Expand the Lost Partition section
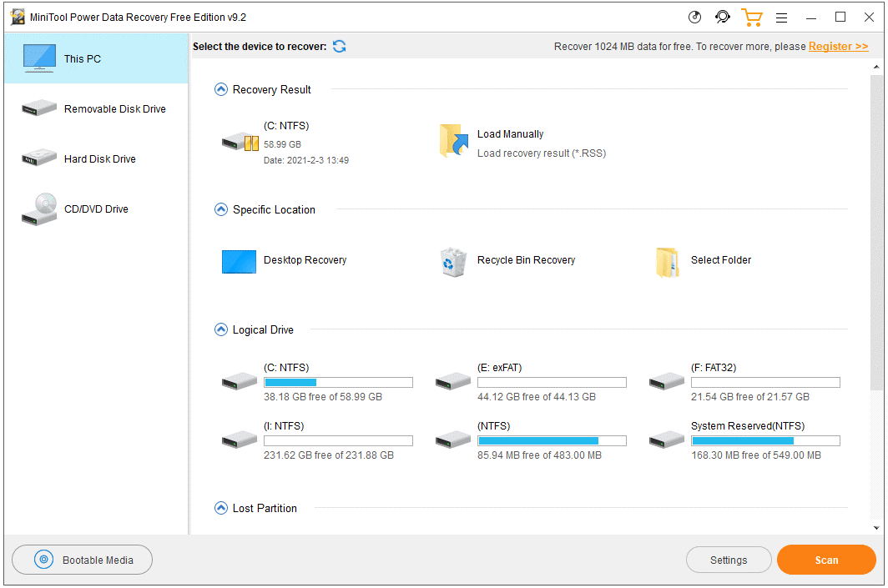The height and width of the screenshot is (588, 888). tap(221, 508)
